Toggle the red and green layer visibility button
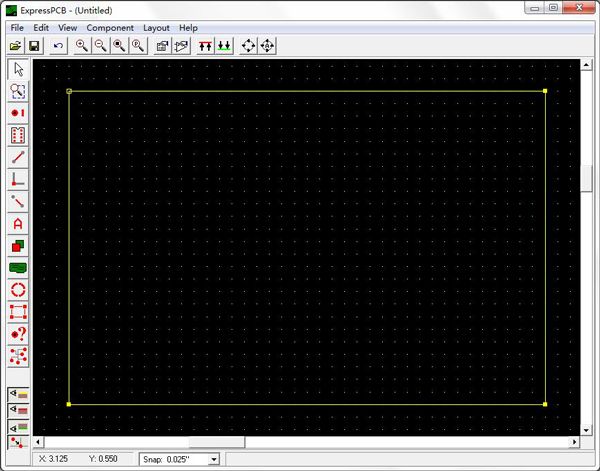Image resolution: width=600 pixels, height=471 pixels. [x=18, y=427]
